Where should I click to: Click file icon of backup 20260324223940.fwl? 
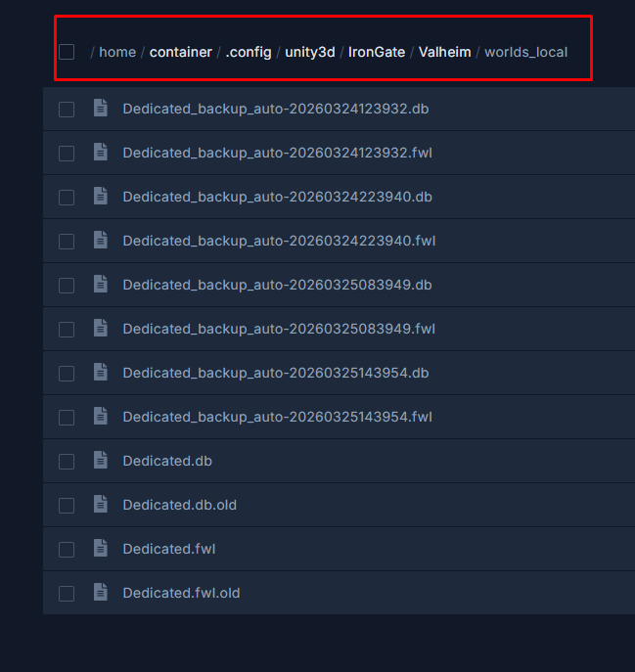100,241
